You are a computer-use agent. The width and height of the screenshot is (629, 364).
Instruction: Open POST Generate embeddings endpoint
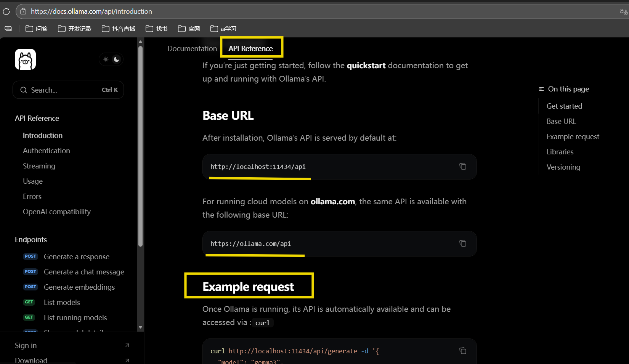pos(69,287)
